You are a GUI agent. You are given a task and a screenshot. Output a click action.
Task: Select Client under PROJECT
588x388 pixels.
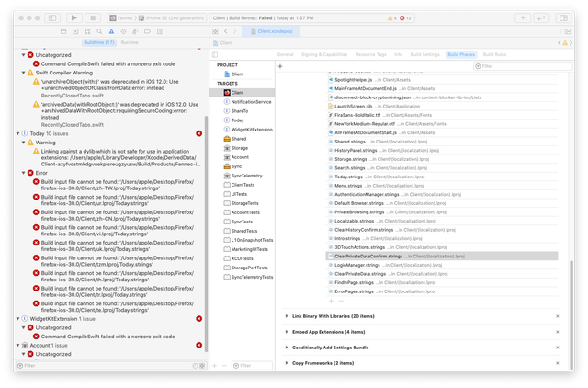(x=234, y=74)
